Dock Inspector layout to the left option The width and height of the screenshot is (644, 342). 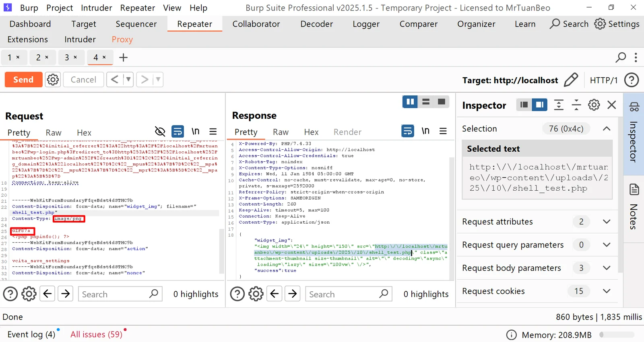pyautogui.click(x=524, y=105)
